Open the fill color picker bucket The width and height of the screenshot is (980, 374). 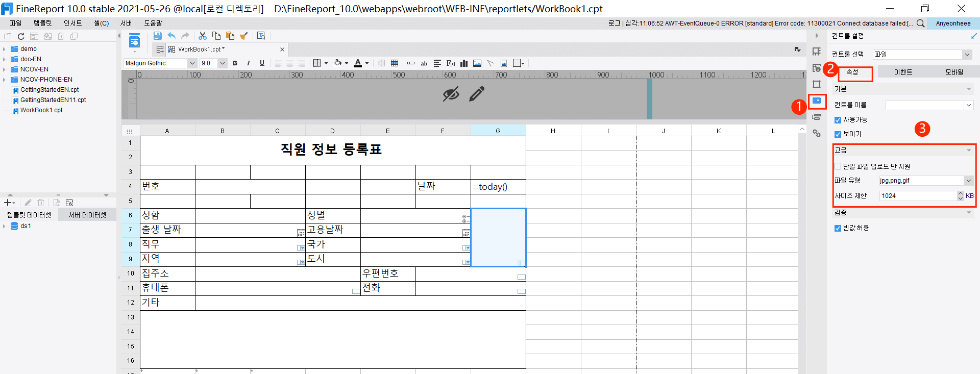pos(338,63)
